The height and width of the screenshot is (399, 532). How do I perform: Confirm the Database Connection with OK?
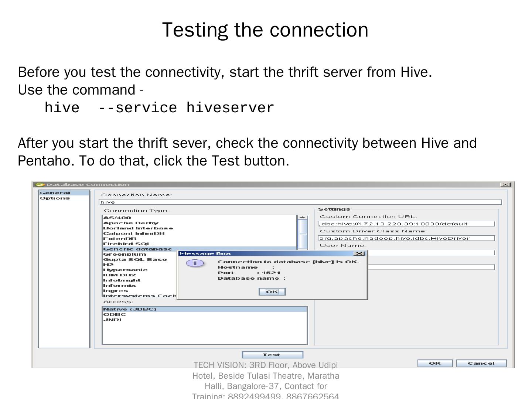pyautogui.click(x=435, y=363)
